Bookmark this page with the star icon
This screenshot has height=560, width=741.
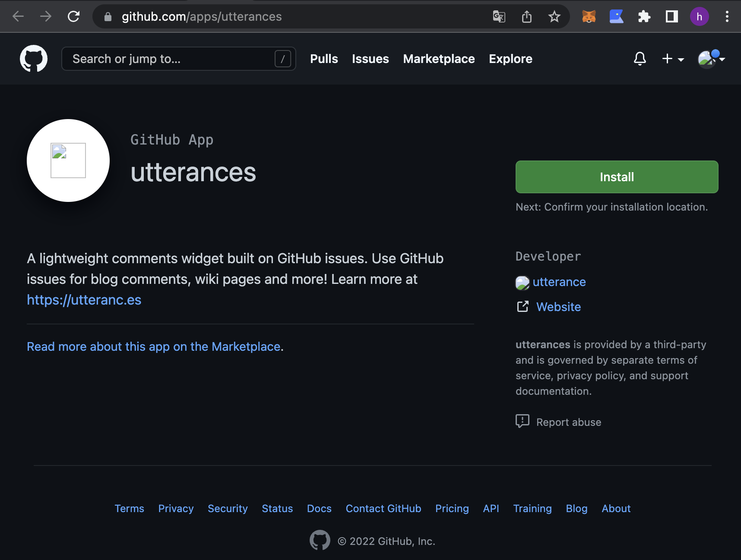[554, 17]
